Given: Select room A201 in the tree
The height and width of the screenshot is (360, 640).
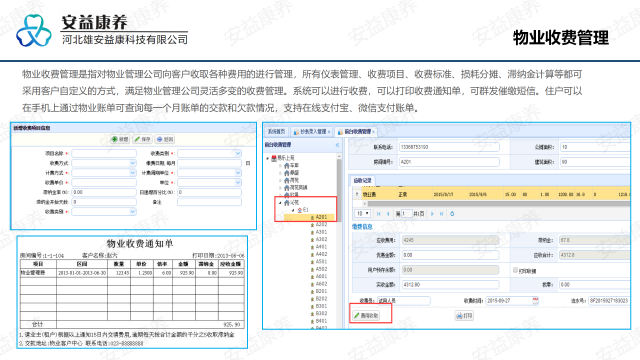Looking at the screenshot, I should [x=321, y=217].
